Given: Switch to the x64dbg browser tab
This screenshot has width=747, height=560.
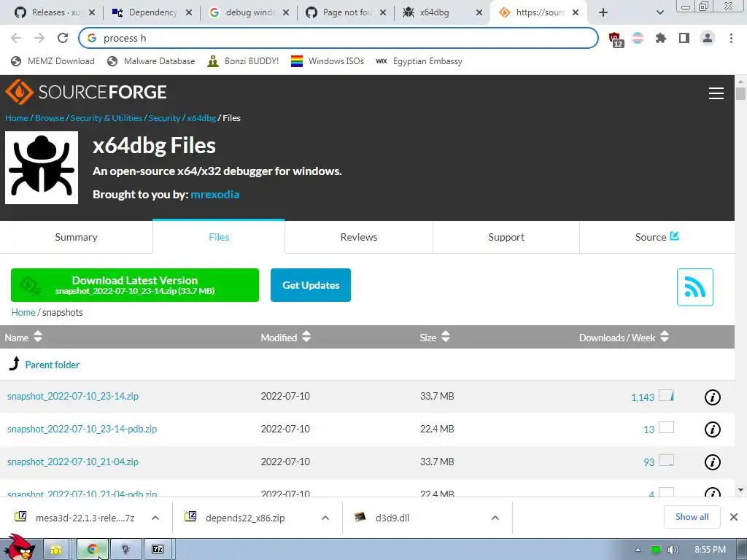Looking at the screenshot, I should pos(433,12).
